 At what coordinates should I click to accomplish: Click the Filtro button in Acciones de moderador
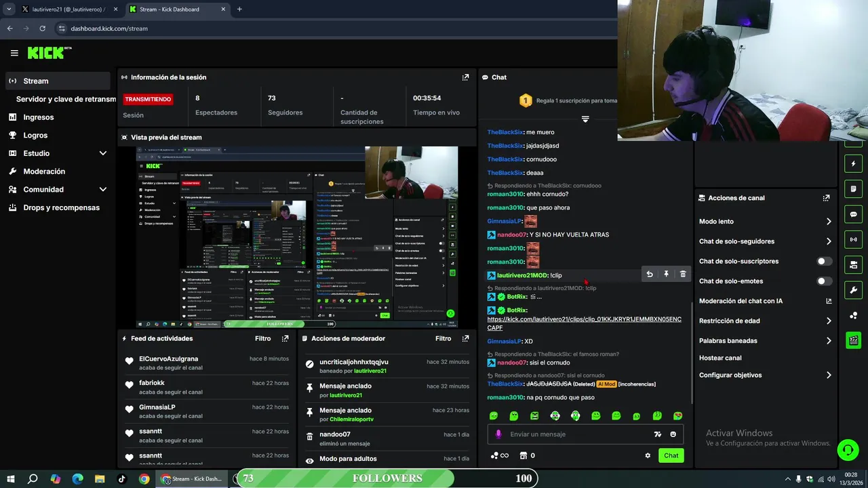443,338
